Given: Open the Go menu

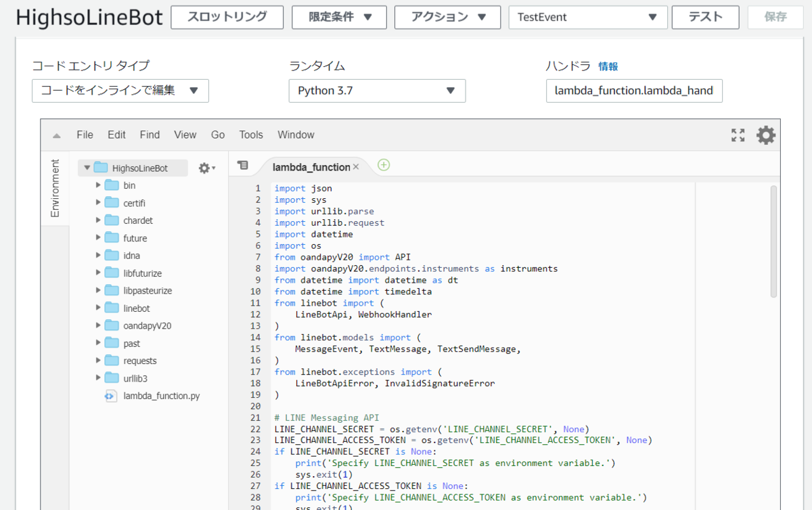Looking at the screenshot, I should 218,135.
